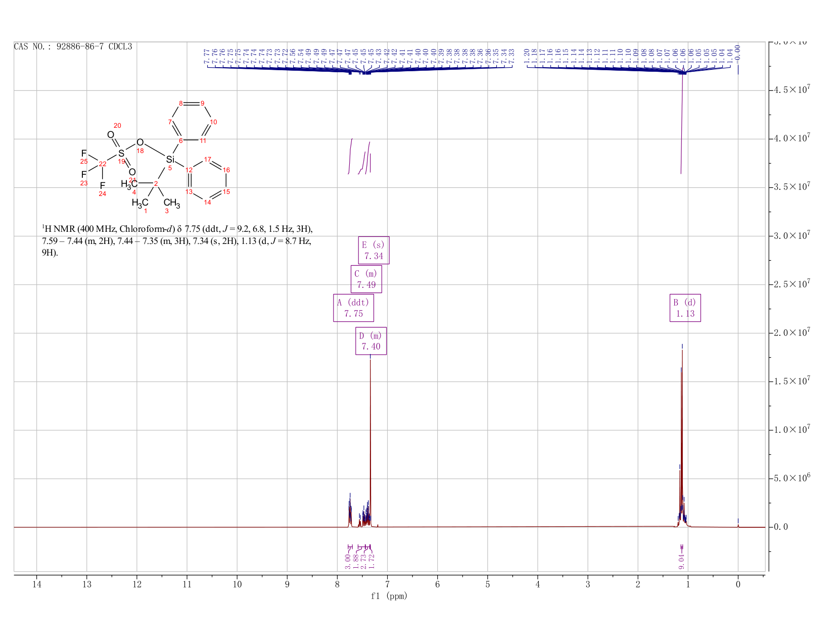Click the '7.77' peak label at top
The width and height of the screenshot is (834, 644).
[x=207, y=56]
